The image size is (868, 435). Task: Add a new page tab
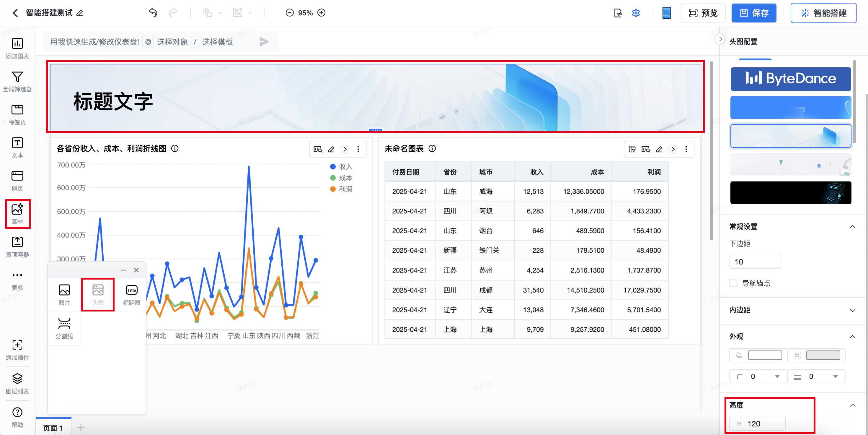81,428
